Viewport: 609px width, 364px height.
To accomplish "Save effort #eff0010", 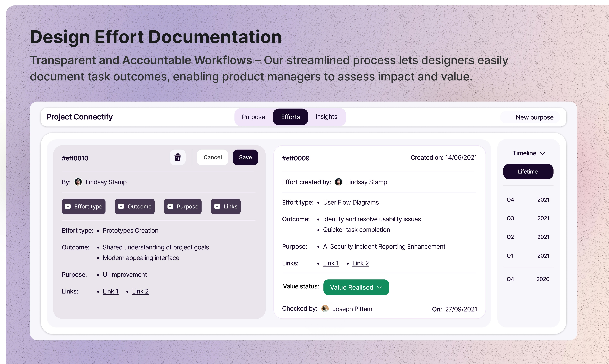I will [245, 157].
